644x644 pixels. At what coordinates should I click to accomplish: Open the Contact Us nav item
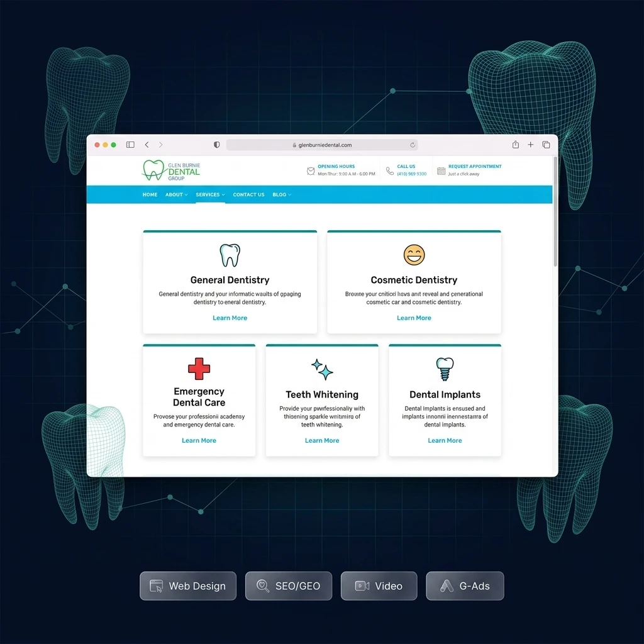(x=248, y=195)
